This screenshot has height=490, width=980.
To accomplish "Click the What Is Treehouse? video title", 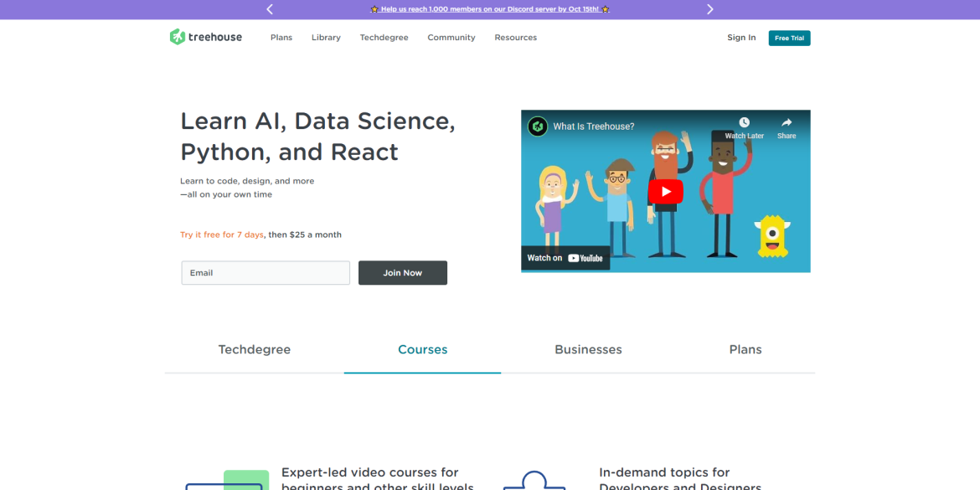I will [593, 126].
